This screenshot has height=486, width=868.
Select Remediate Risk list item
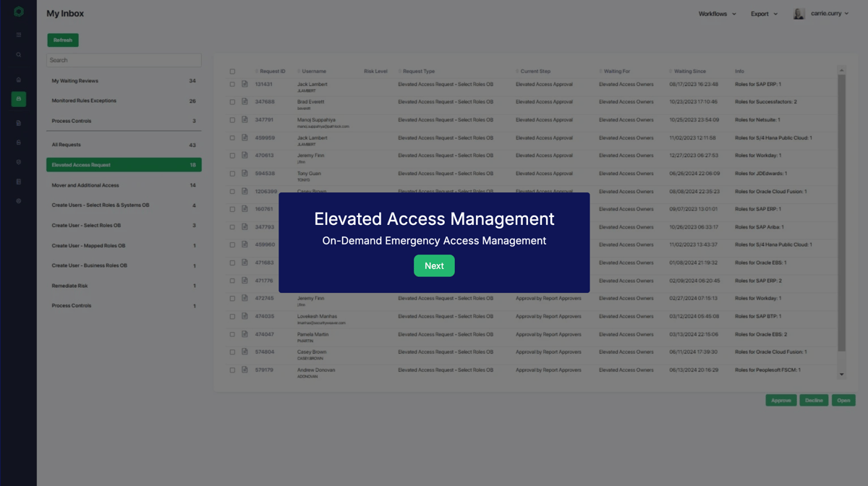(x=124, y=286)
